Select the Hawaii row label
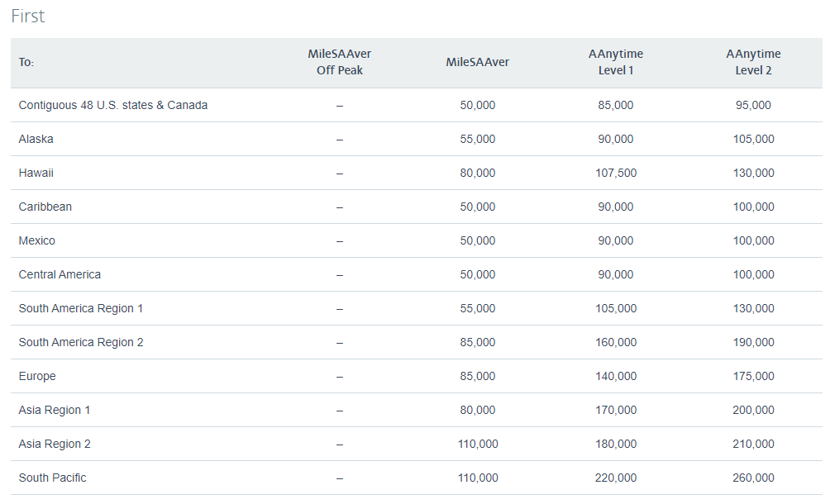830x504 pixels. [36, 173]
